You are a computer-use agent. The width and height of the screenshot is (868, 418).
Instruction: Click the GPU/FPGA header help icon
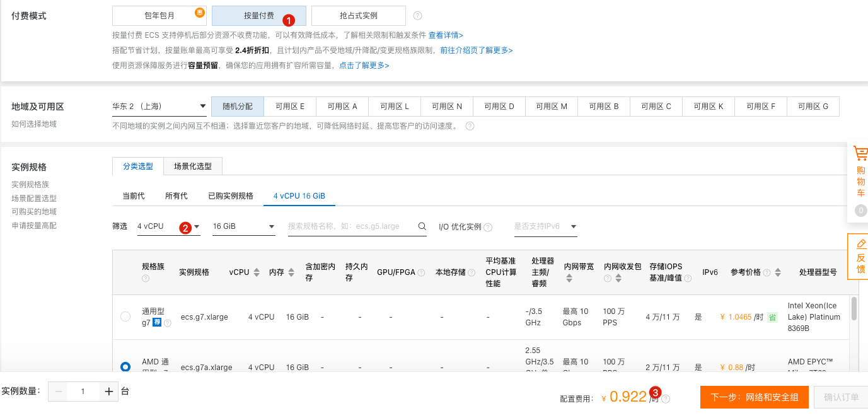[421, 272]
